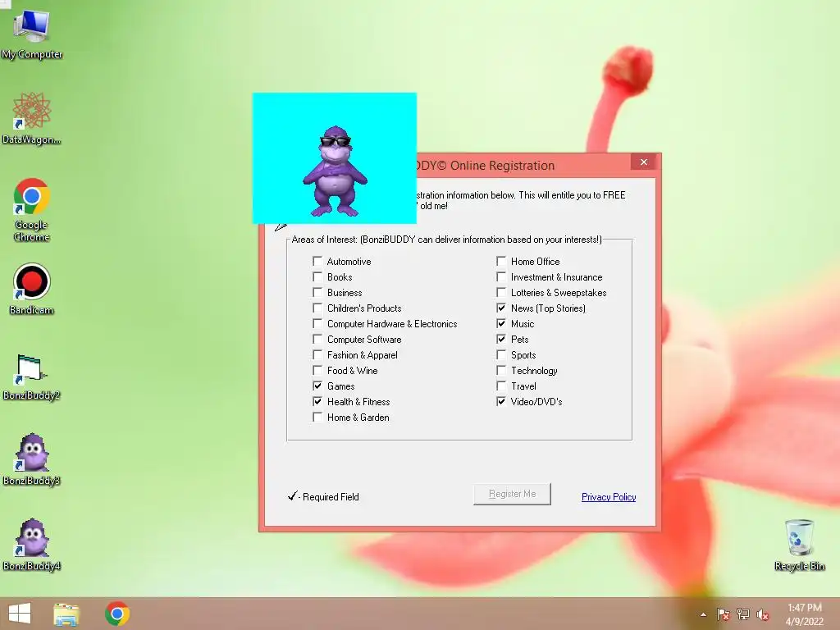This screenshot has height=630, width=840.
Task: Uncheck the Music interest box
Action: (x=501, y=323)
